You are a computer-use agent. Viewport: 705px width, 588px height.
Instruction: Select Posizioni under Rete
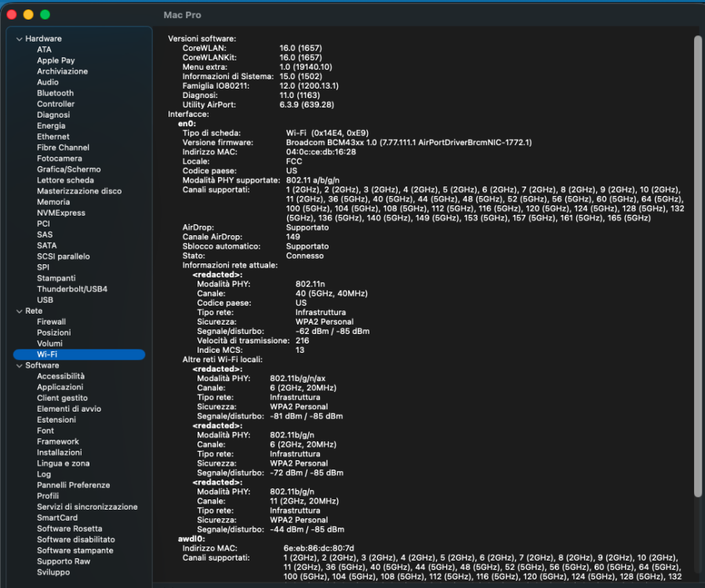54,332
